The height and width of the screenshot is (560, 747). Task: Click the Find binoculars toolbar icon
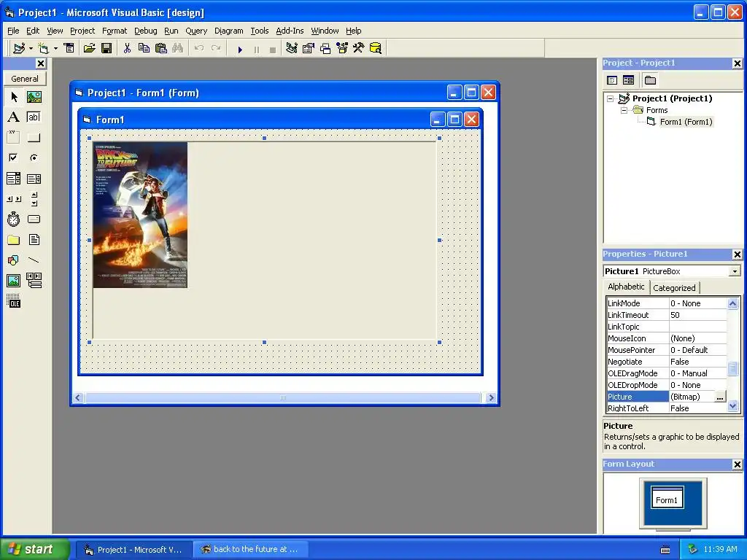pos(178,48)
